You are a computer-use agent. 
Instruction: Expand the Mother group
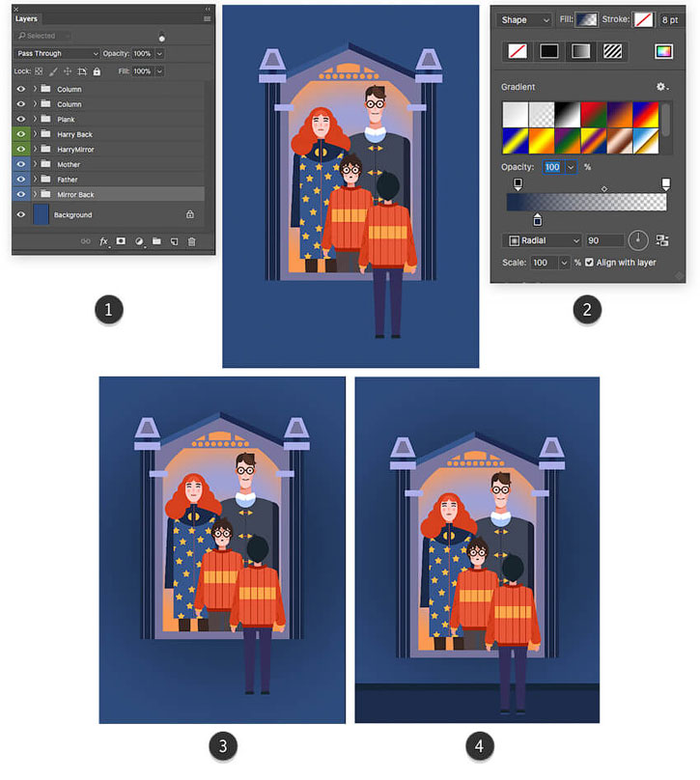tap(35, 164)
